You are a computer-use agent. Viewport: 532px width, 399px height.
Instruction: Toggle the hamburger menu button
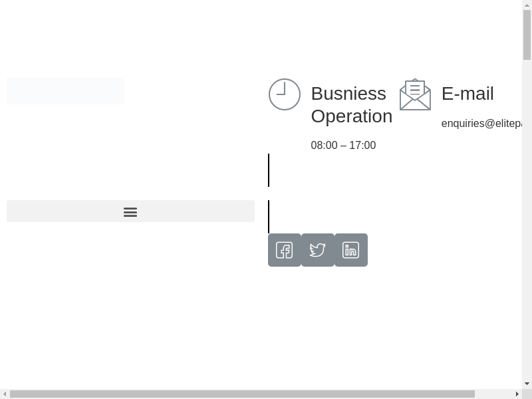click(x=130, y=211)
